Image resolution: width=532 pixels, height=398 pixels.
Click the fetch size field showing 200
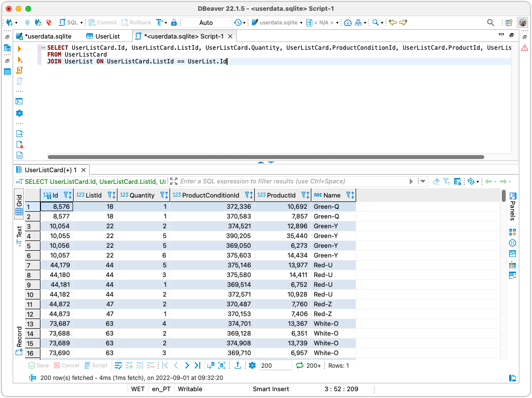tap(275, 366)
